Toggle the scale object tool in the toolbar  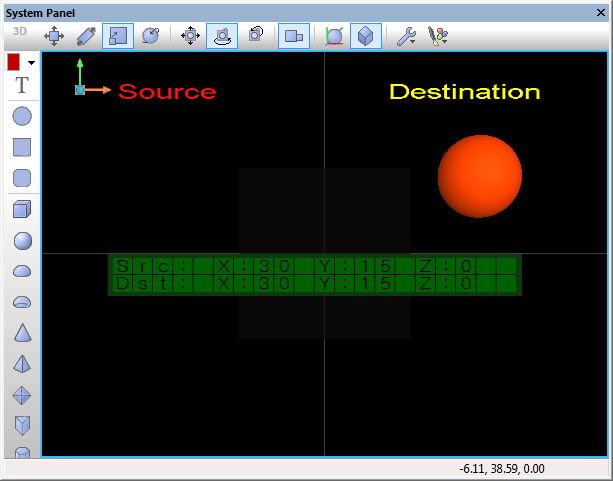pos(118,36)
